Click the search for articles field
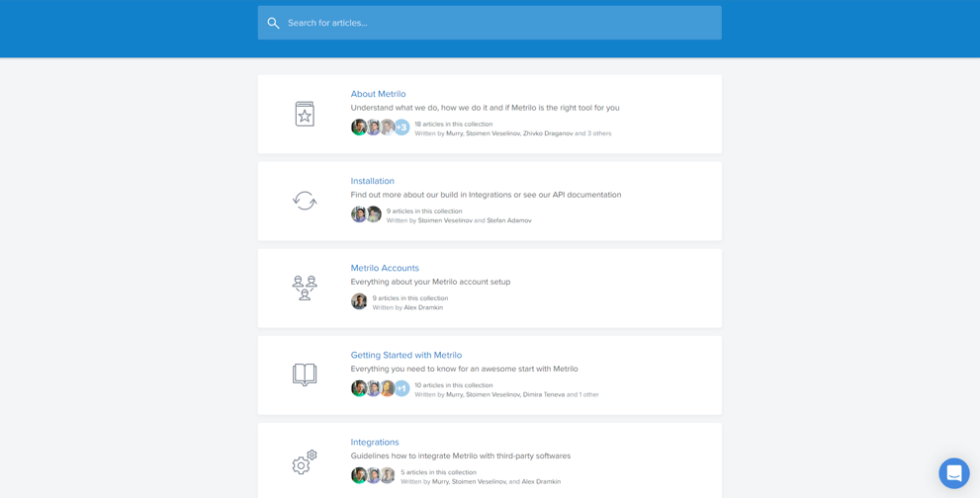 click(x=494, y=23)
